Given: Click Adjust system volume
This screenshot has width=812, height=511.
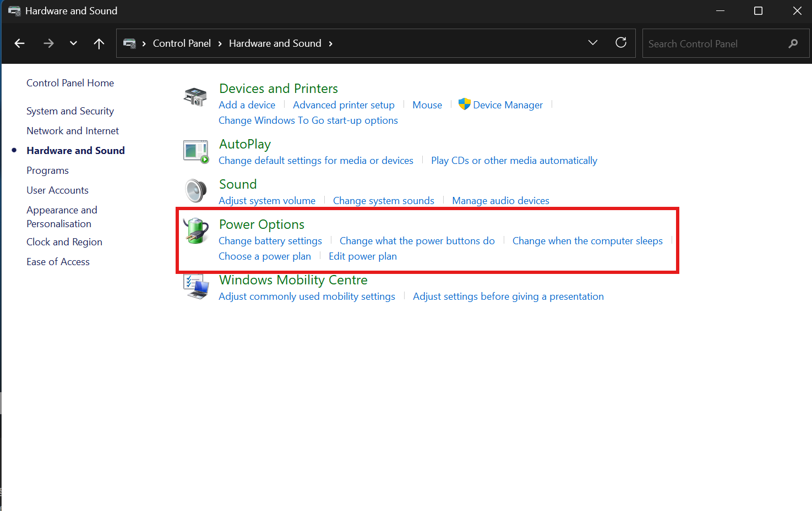Looking at the screenshot, I should click(267, 201).
